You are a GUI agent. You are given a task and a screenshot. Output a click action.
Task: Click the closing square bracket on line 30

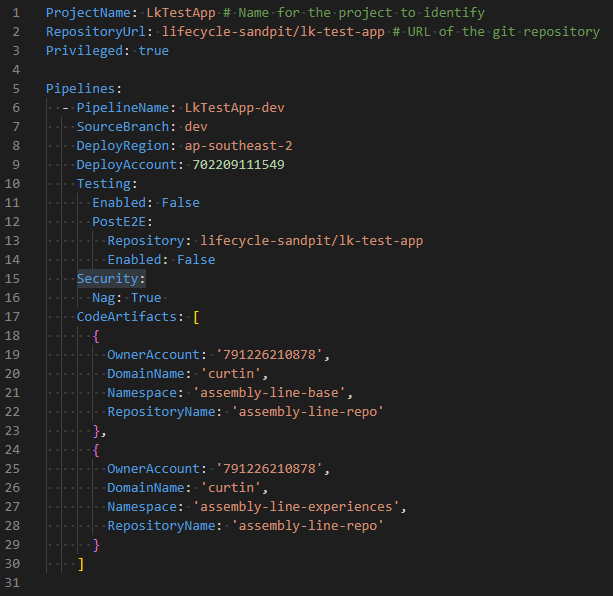click(x=81, y=564)
